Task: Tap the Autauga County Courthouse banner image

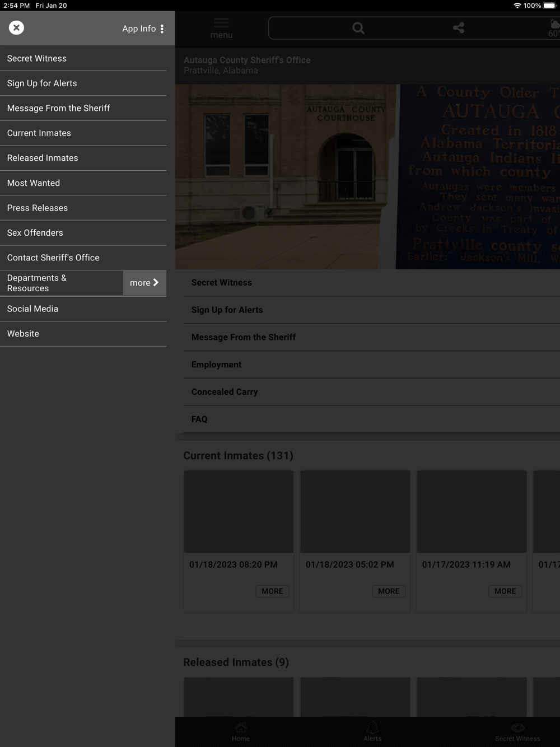Action: [x=367, y=176]
